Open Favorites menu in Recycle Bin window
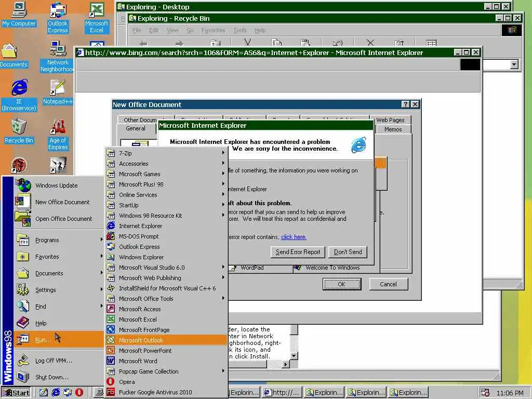 coord(213,30)
